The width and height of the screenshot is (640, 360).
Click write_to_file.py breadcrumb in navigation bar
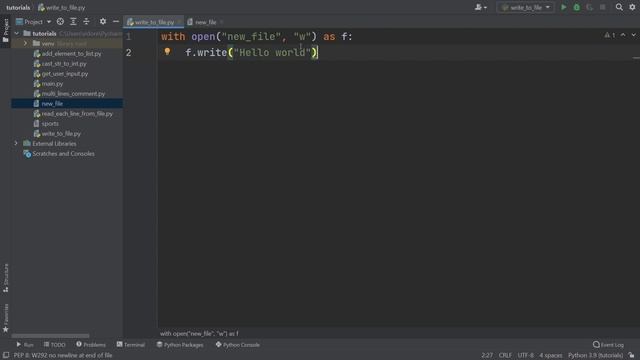pyautogui.click(x=62, y=7)
